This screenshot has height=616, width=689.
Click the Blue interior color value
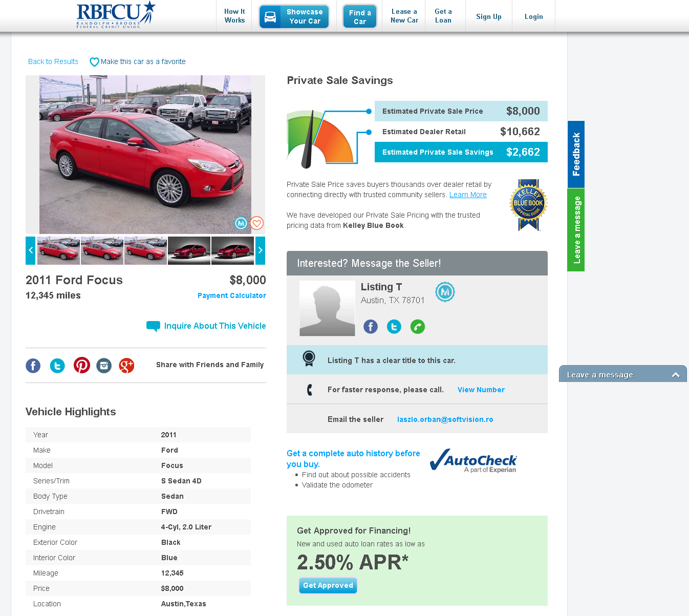point(169,558)
